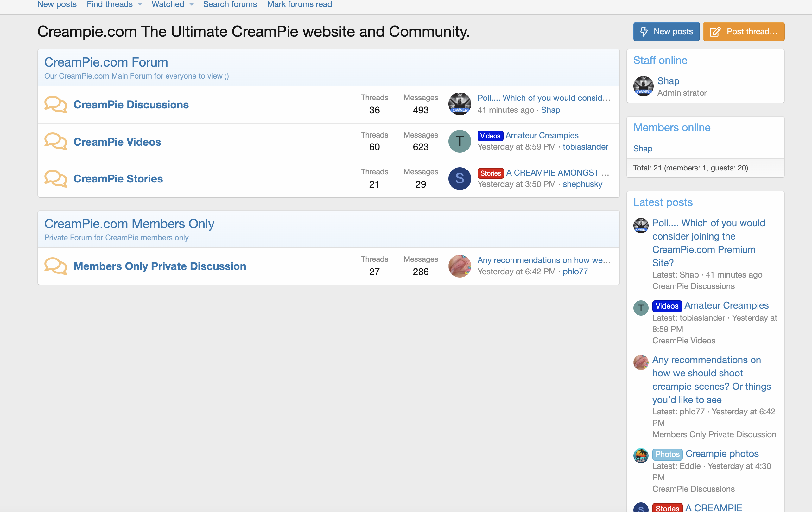This screenshot has width=812, height=512.
Task: Open the Find threads menu label
Action: (110, 4)
